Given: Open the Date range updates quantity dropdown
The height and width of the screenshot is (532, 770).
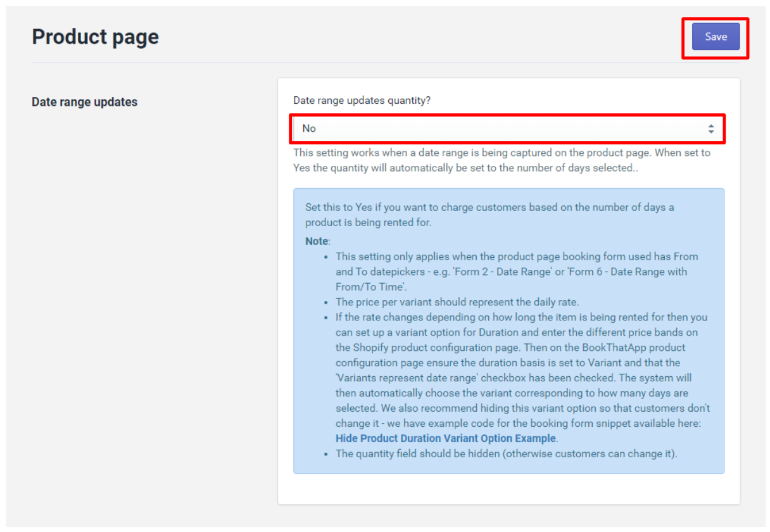Looking at the screenshot, I should pyautogui.click(x=507, y=129).
